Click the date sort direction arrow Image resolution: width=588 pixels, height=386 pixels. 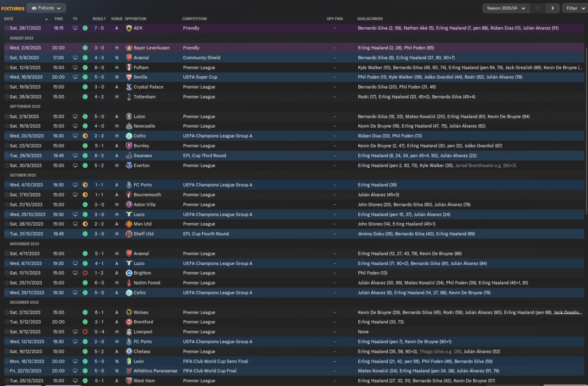coord(46,19)
